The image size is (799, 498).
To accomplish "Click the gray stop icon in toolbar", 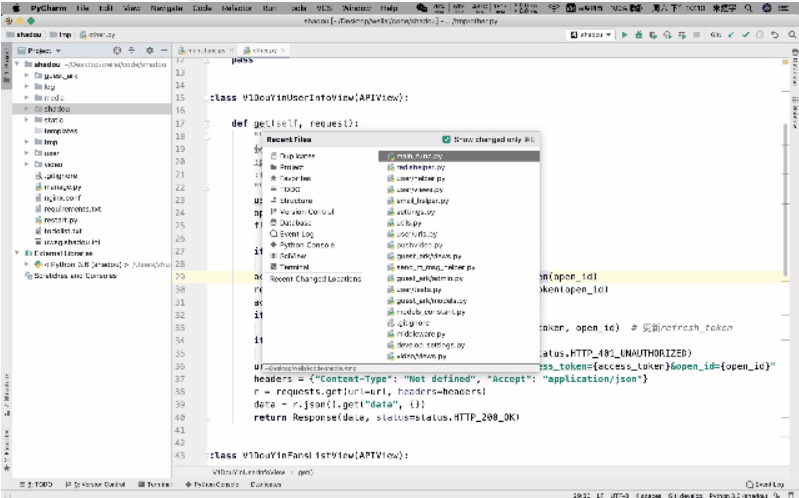I will pyautogui.click(x=696, y=35).
